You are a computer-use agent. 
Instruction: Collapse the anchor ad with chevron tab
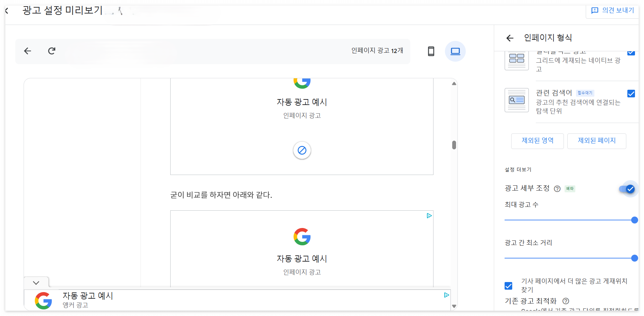point(36,283)
